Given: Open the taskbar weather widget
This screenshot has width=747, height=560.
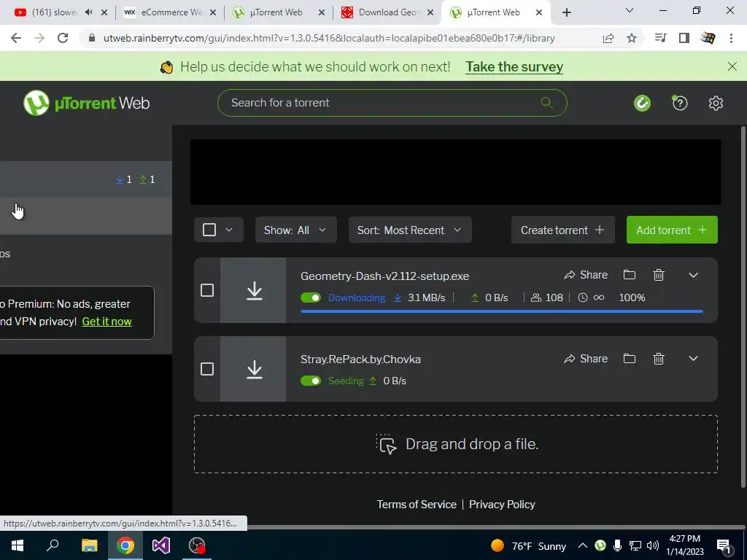Looking at the screenshot, I should click(528, 545).
